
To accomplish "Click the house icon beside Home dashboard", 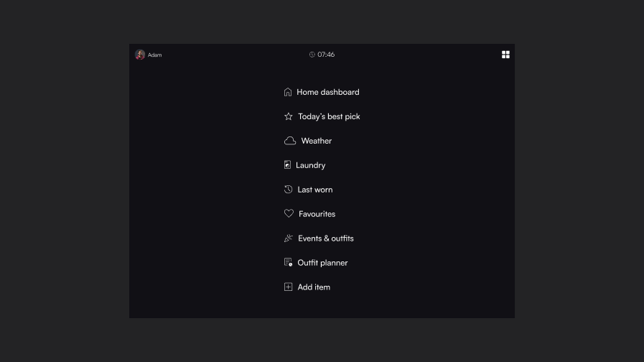I will coord(288,92).
